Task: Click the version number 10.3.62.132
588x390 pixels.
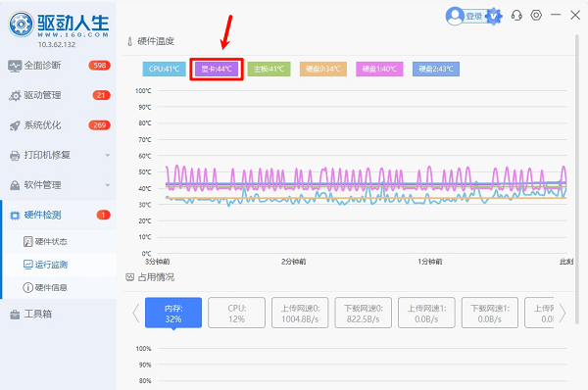Action: [57, 44]
